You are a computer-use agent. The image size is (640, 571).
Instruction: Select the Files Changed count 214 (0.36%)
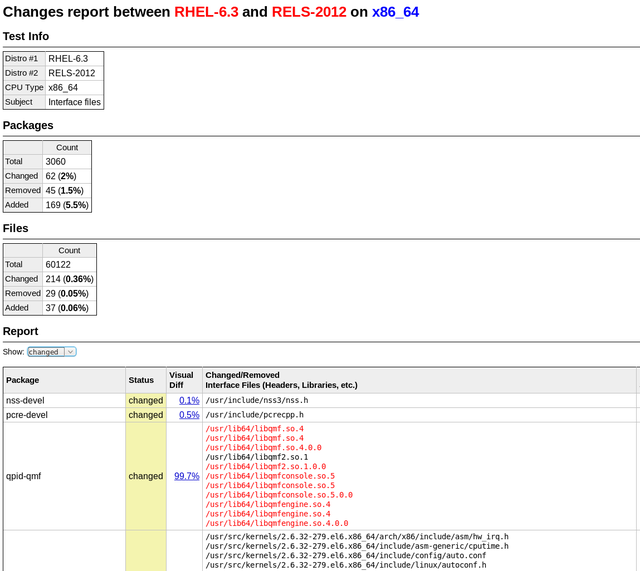[x=69, y=279]
